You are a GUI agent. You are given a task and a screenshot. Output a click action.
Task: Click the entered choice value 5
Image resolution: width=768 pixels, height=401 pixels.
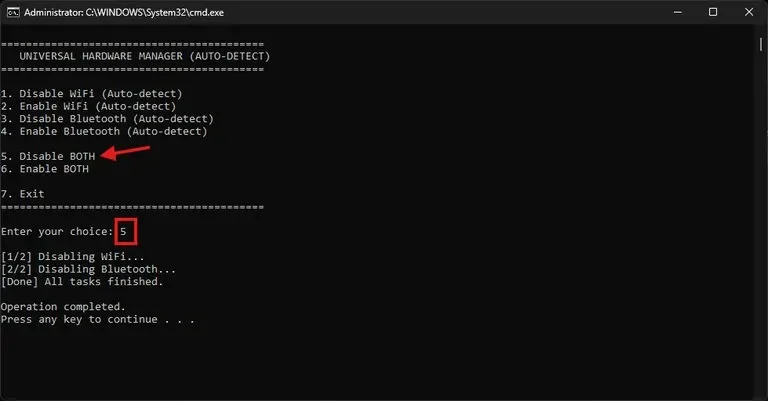(x=123, y=232)
